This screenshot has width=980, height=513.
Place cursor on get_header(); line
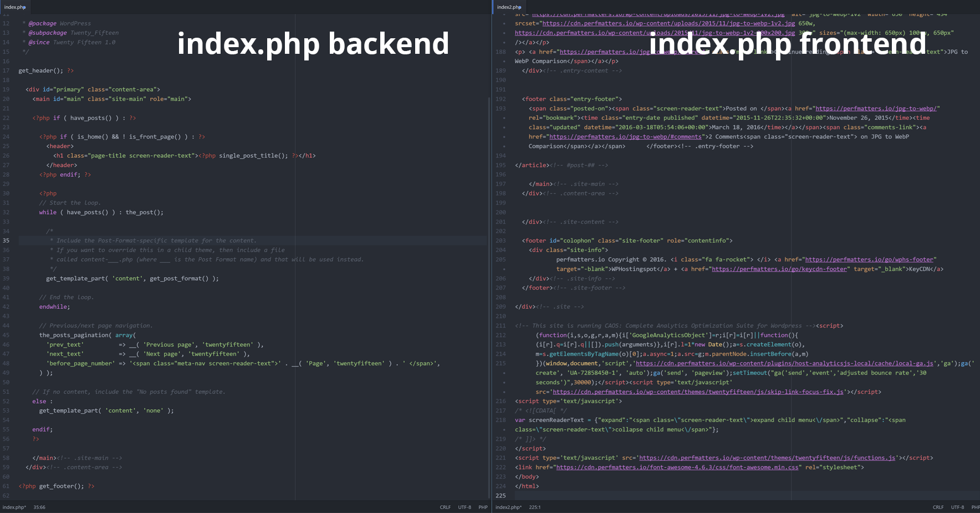click(x=46, y=71)
